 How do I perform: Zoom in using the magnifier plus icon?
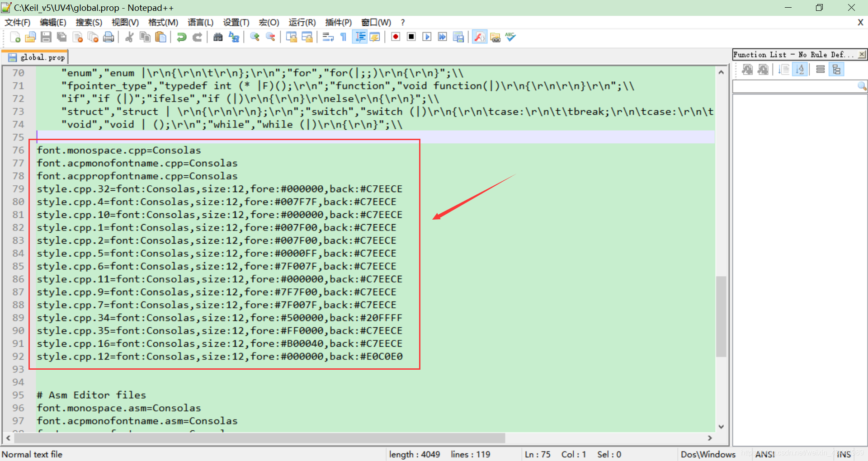click(x=255, y=38)
